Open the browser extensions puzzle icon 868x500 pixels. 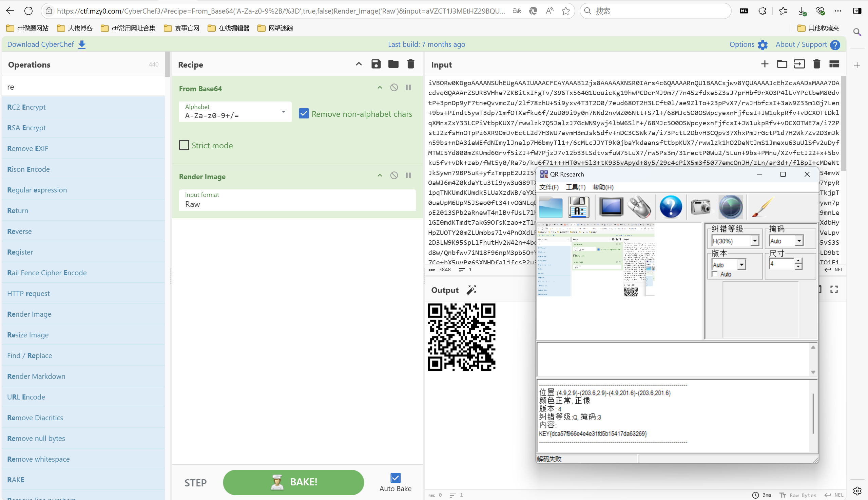tap(762, 11)
